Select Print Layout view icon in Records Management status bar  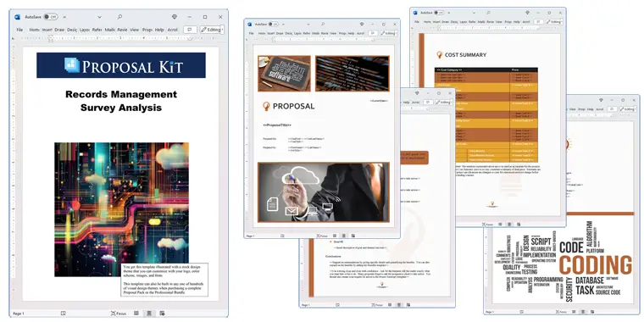point(149,314)
